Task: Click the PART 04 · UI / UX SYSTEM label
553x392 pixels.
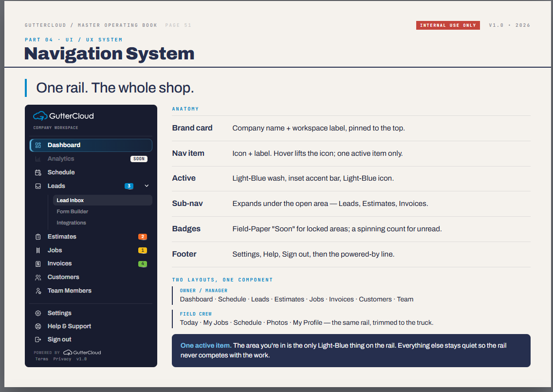Action: click(74, 40)
